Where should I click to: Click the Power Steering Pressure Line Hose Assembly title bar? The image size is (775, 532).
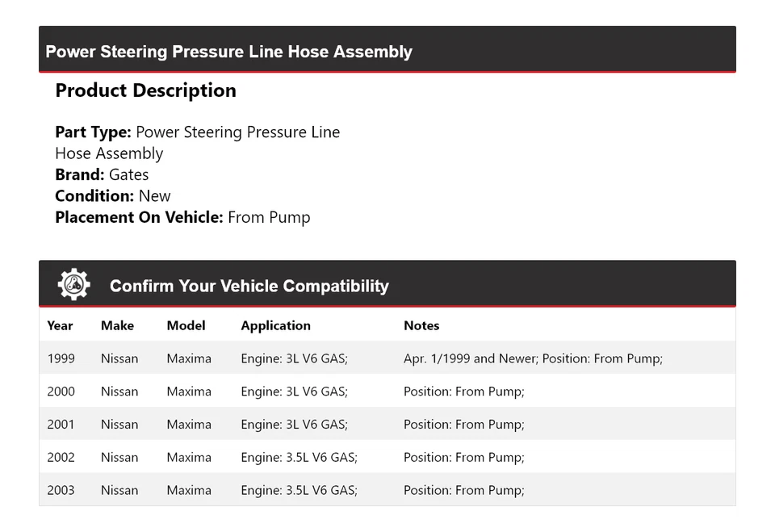tap(228, 52)
